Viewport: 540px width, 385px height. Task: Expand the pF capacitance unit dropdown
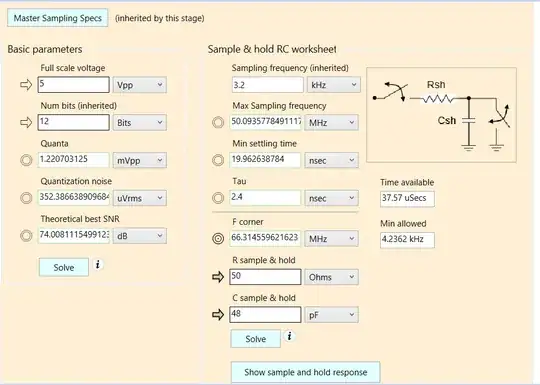coord(331,315)
